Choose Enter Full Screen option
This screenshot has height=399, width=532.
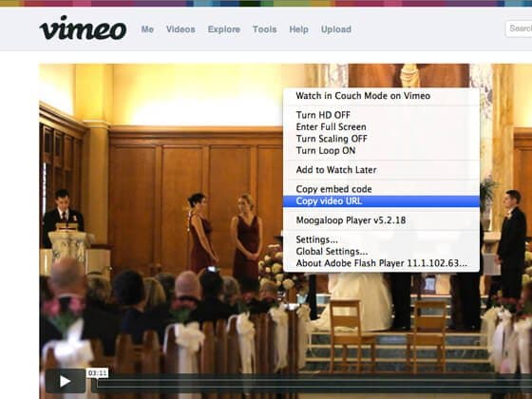381,127
